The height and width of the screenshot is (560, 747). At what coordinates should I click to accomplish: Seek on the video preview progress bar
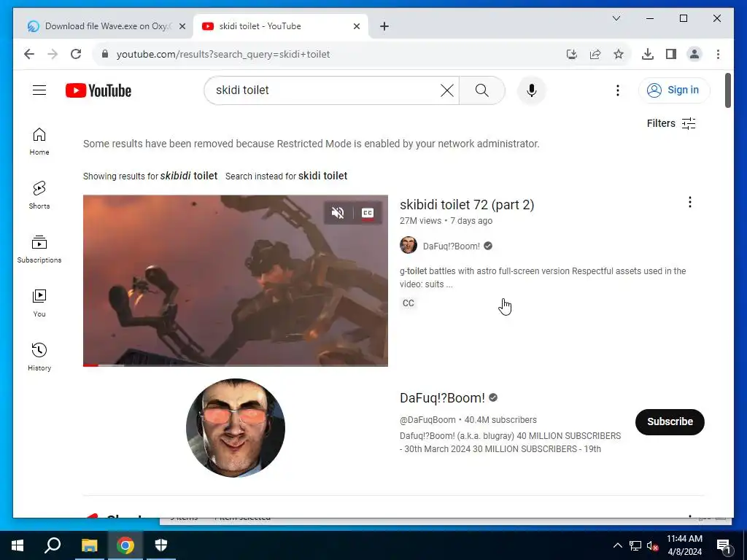coord(236,365)
